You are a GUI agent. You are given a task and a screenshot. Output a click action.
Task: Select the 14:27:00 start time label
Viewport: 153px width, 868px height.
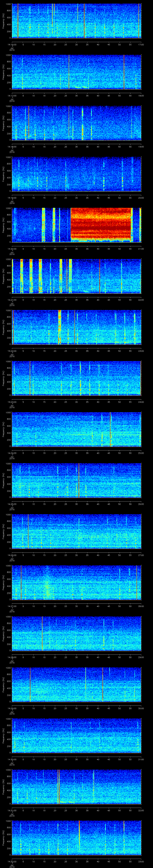pyautogui.click(x=12, y=606)
